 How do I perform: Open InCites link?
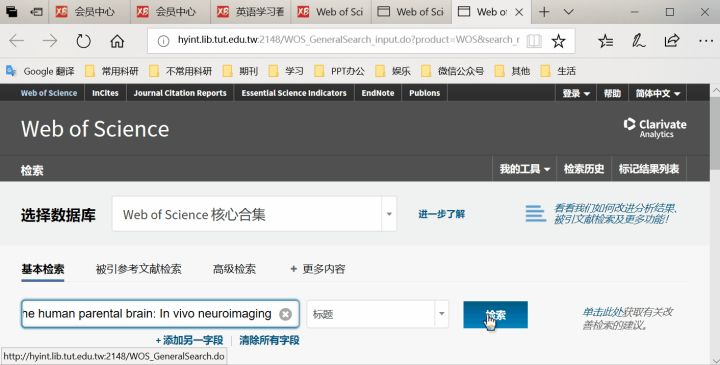tap(105, 93)
